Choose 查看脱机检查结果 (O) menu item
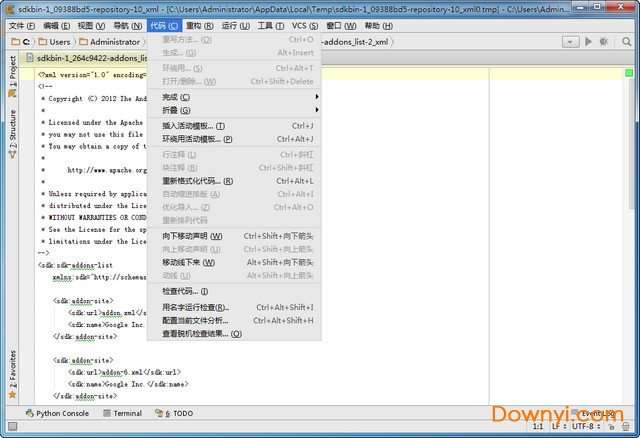640x438 pixels. (234, 334)
